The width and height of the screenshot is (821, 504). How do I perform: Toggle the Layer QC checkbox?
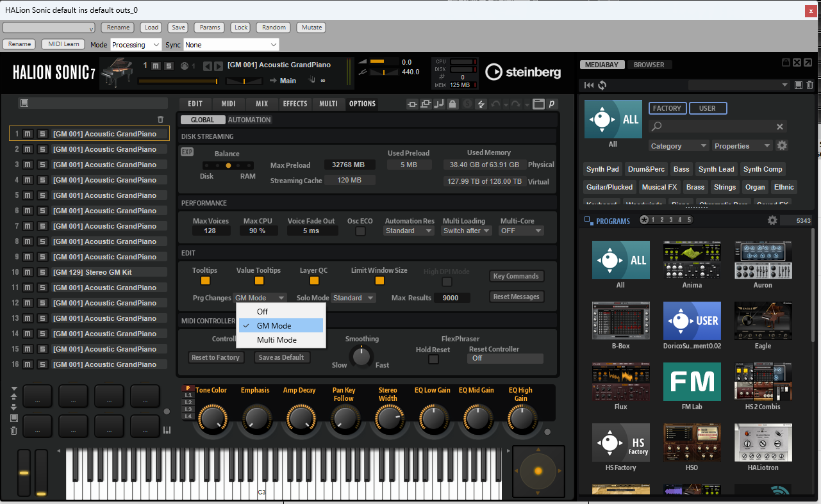click(314, 280)
